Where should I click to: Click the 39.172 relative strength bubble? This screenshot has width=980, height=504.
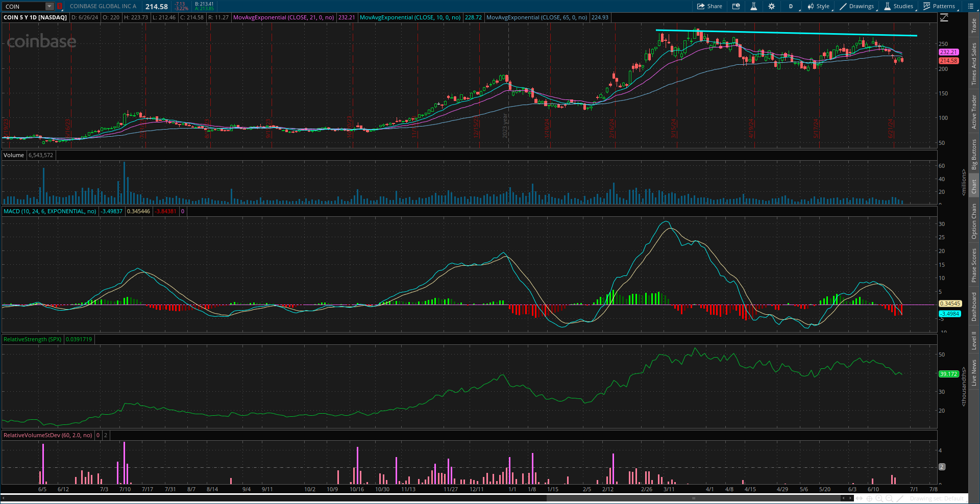[949, 374]
